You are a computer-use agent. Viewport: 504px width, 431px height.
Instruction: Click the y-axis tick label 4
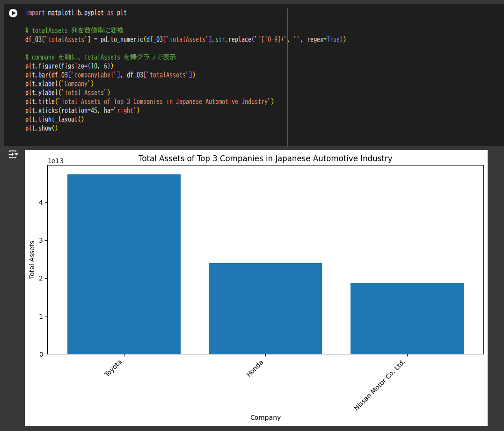tap(41, 203)
